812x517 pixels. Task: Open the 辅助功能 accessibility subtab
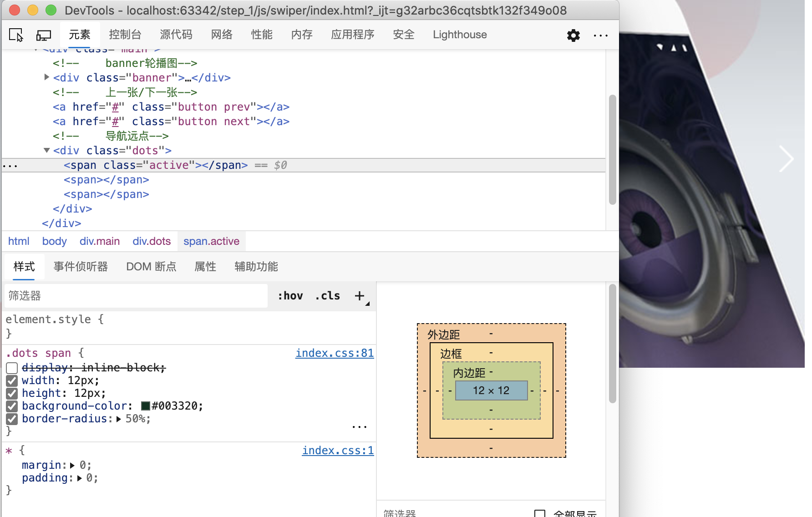[256, 267]
